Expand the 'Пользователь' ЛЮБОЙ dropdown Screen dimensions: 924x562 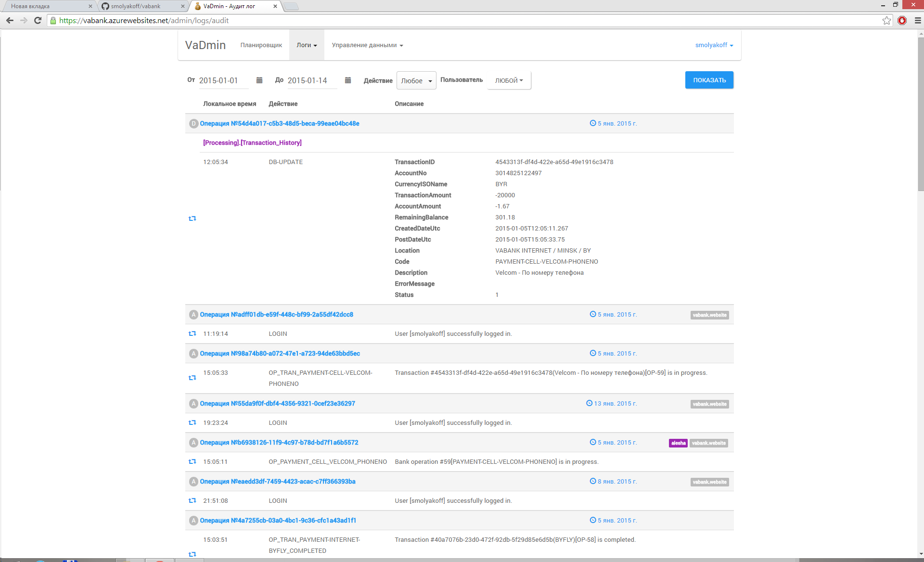[x=509, y=80]
